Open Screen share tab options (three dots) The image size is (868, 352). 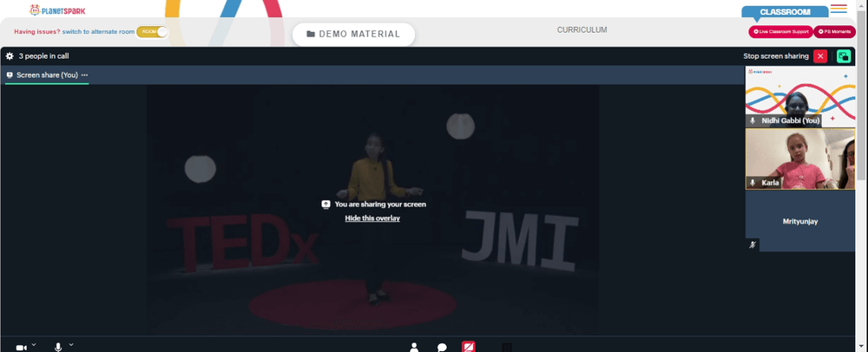[85, 75]
